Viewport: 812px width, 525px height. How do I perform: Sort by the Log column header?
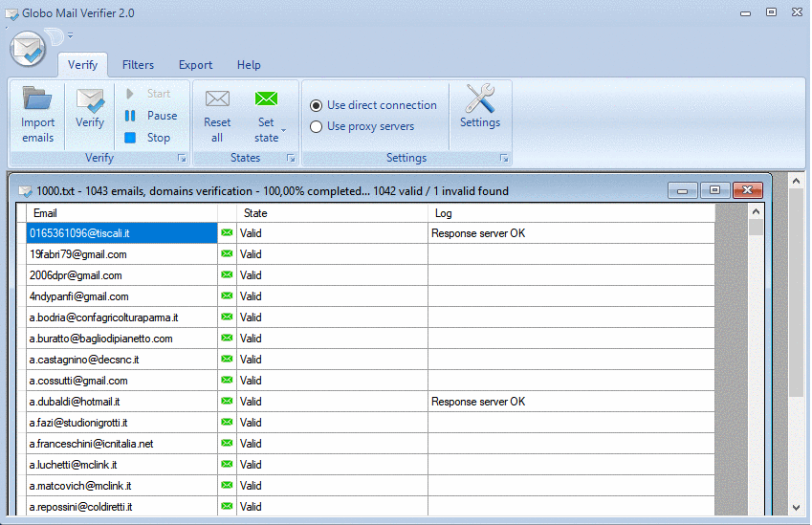pyautogui.click(x=571, y=213)
